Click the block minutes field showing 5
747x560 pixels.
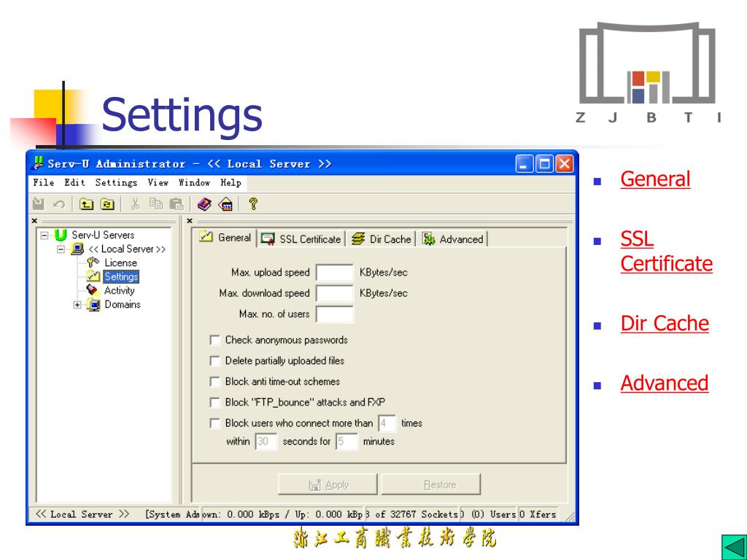(347, 441)
